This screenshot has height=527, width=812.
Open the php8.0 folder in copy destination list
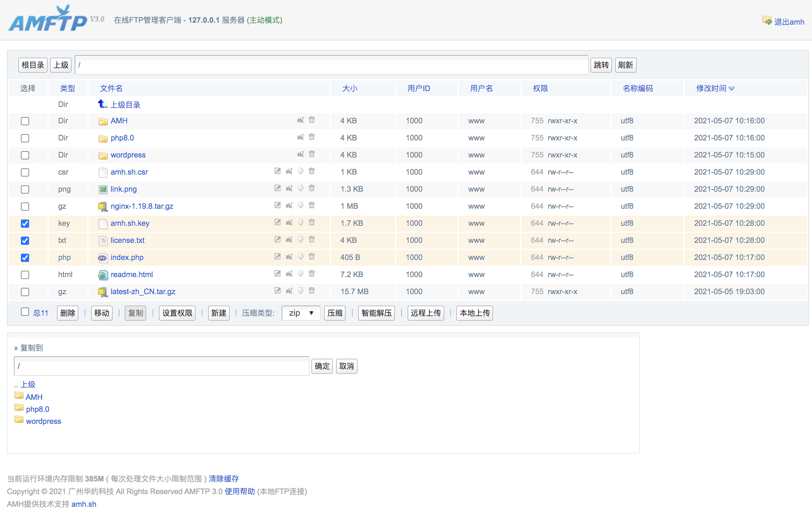coord(38,409)
